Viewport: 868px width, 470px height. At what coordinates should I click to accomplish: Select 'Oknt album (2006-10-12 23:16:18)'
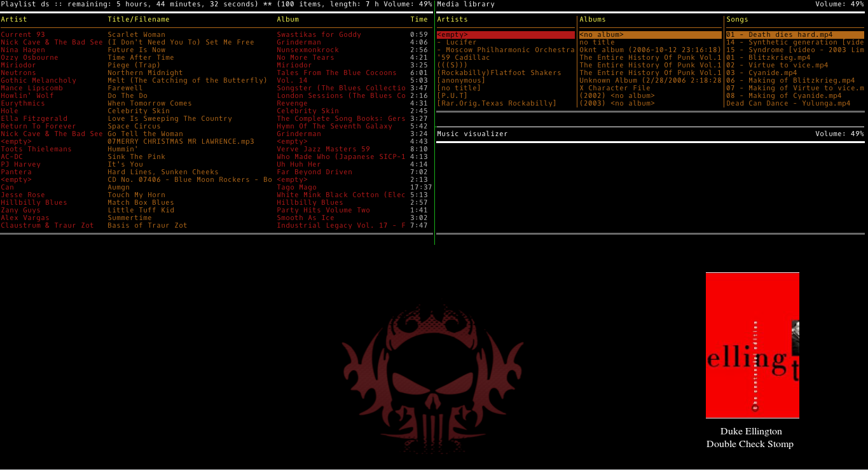pyautogui.click(x=651, y=50)
